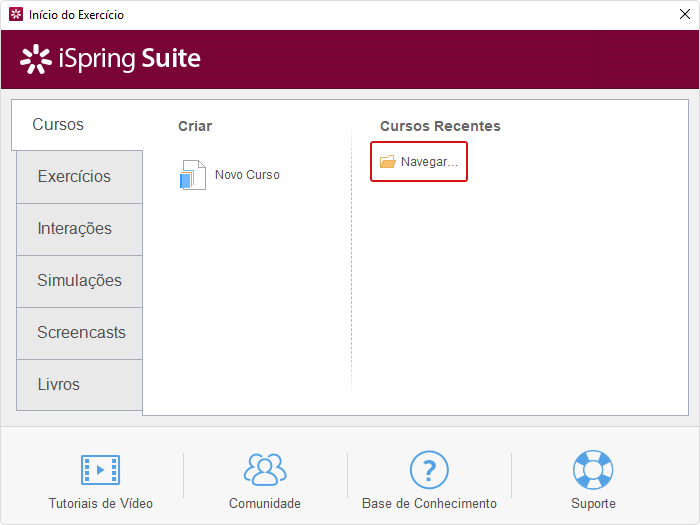Open Base de Conhecimento question mark icon
This screenshot has height=525, width=700.
[429, 470]
